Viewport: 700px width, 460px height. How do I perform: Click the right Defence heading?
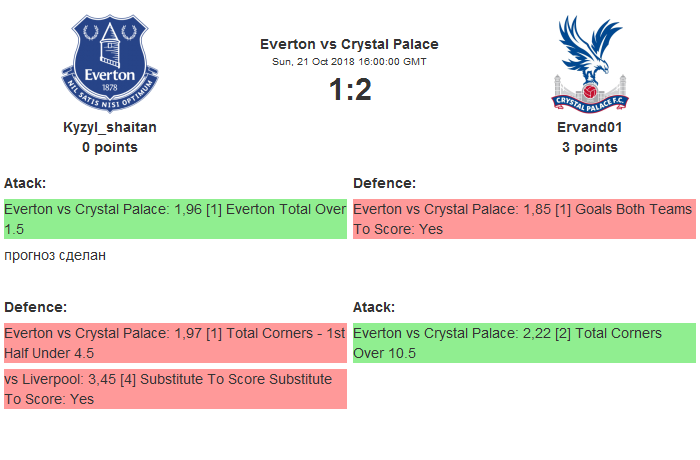pos(384,183)
